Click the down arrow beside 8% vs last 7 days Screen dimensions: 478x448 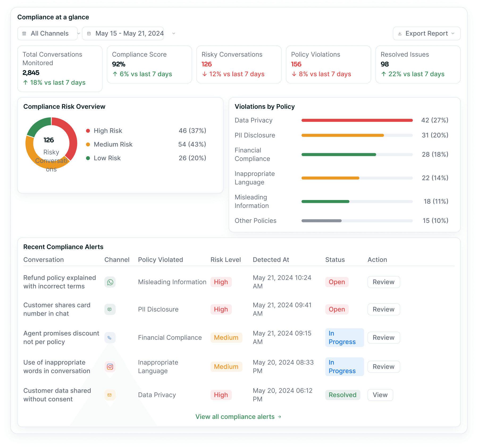[x=294, y=74]
